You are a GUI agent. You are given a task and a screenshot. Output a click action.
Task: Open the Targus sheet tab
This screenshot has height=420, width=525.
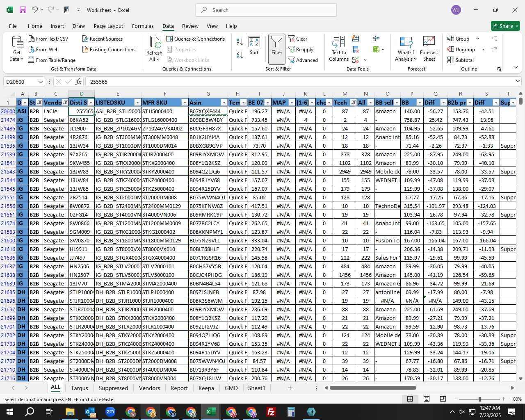pos(79,388)
